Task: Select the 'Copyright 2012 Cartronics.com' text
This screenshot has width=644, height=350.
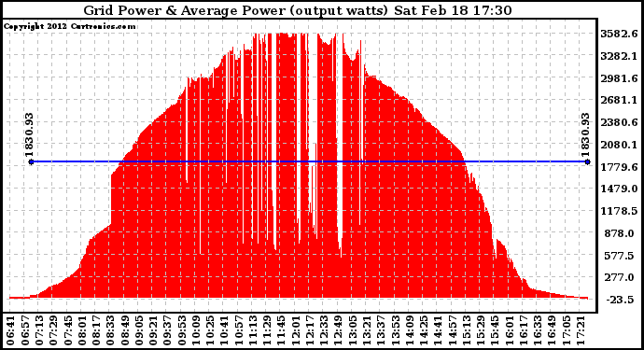Action: pyautogui.click(x=69, y=26)
